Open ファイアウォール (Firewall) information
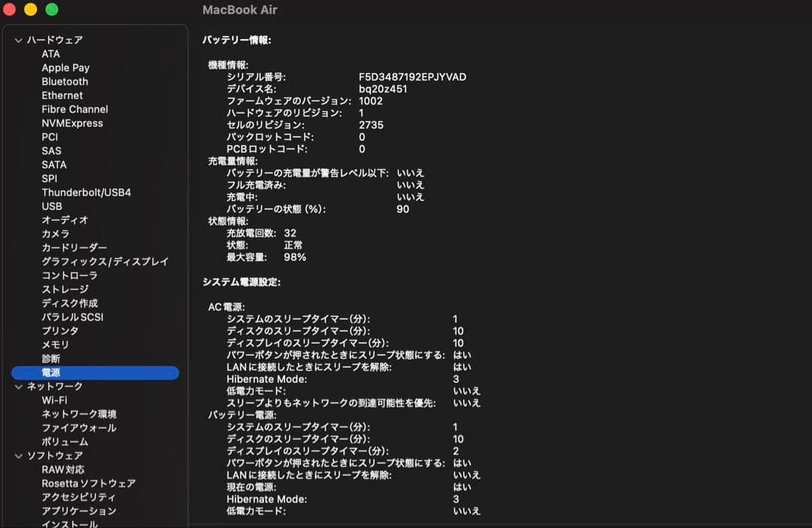Image resolution: width=812 pixels, height=528 pixels. tap(73, 427)
